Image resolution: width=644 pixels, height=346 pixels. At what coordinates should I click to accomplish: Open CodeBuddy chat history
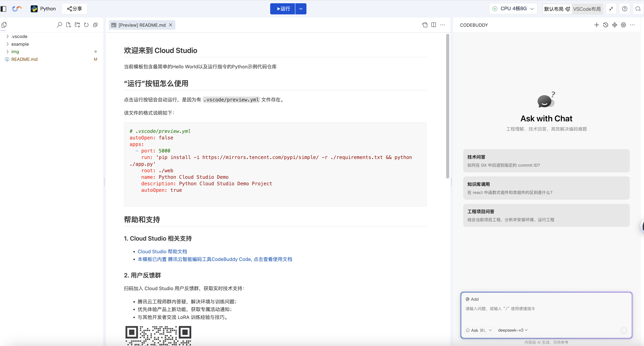[605, 25]
